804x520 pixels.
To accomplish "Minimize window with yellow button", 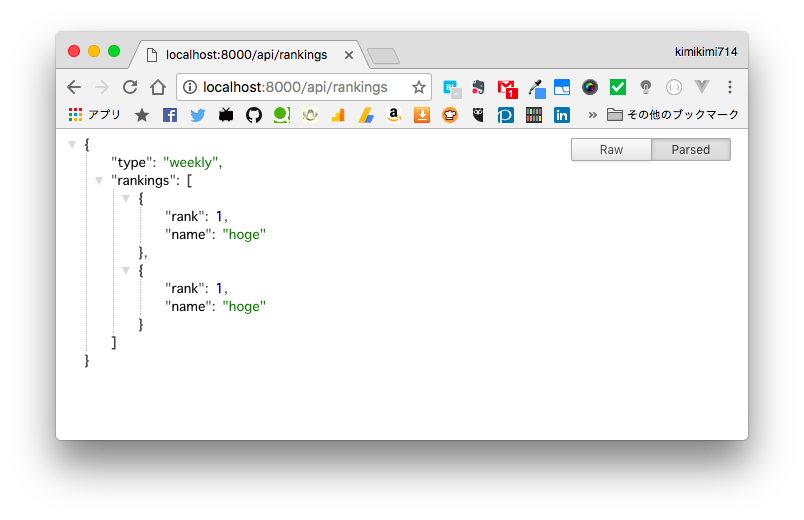I will pyautogui.click(x=94, y=51).
